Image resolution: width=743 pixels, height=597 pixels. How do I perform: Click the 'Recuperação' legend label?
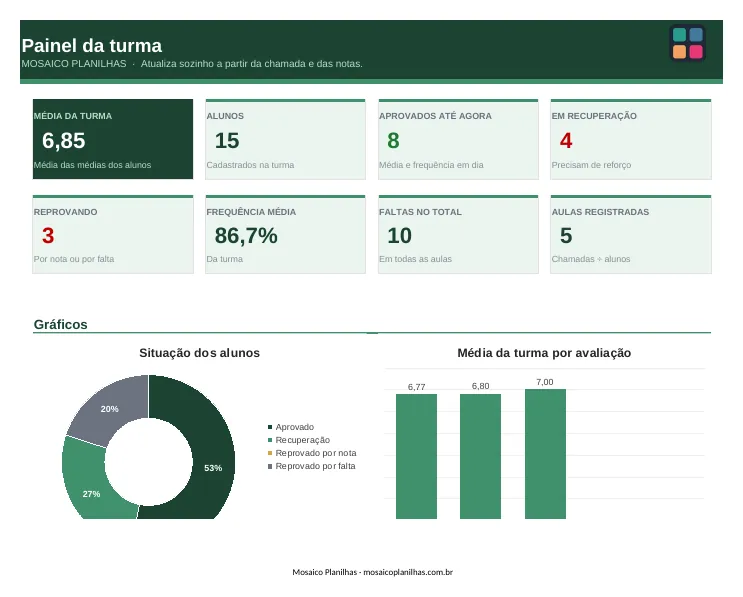coord(303,440)
